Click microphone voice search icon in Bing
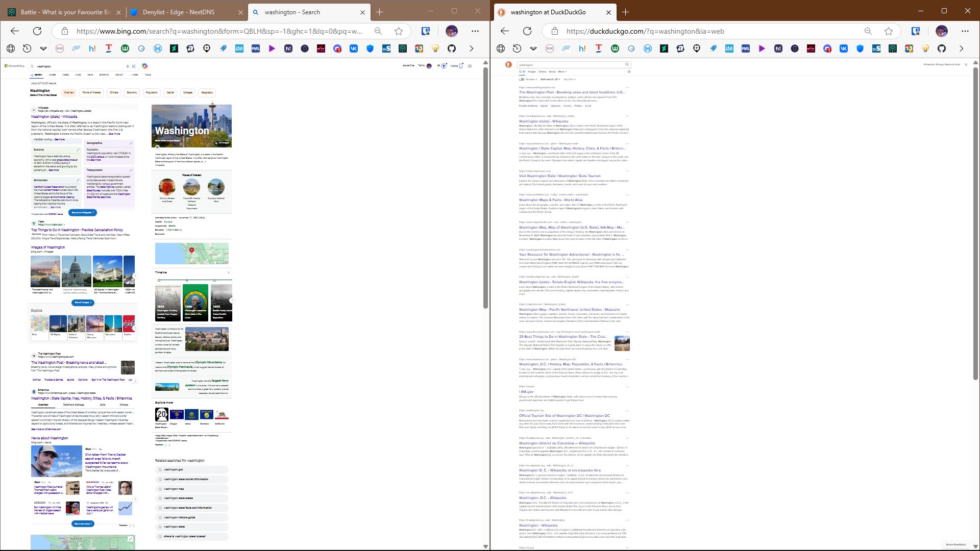The width and height of the screenshot is (980, 551). click(128, 66)
